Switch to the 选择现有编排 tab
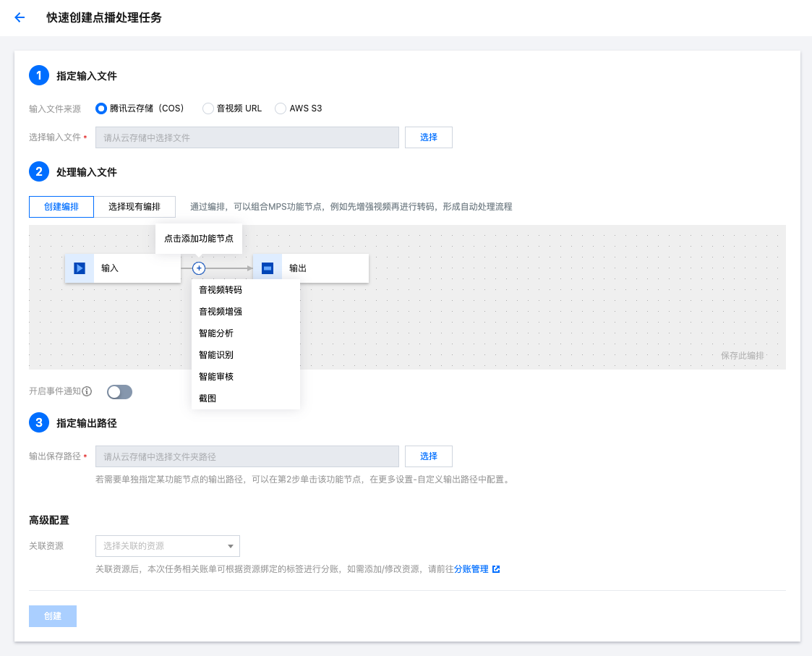 pos(134,207)
